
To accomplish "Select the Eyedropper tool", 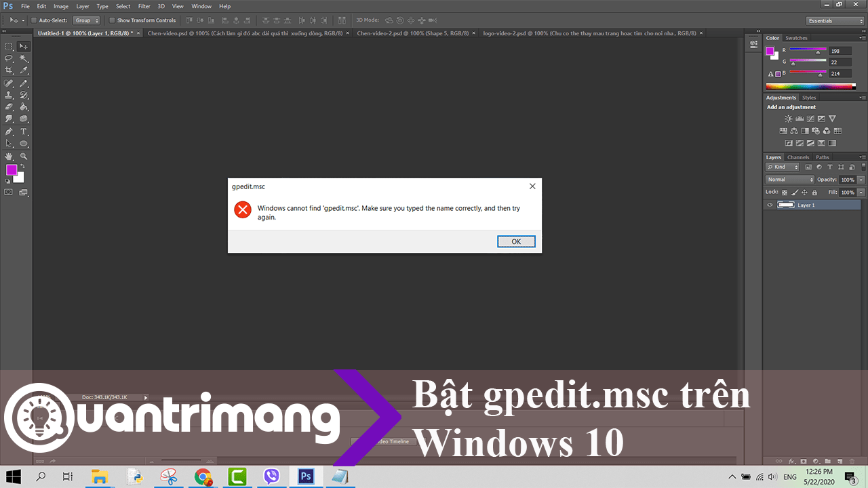I will (x=24, y=70).
